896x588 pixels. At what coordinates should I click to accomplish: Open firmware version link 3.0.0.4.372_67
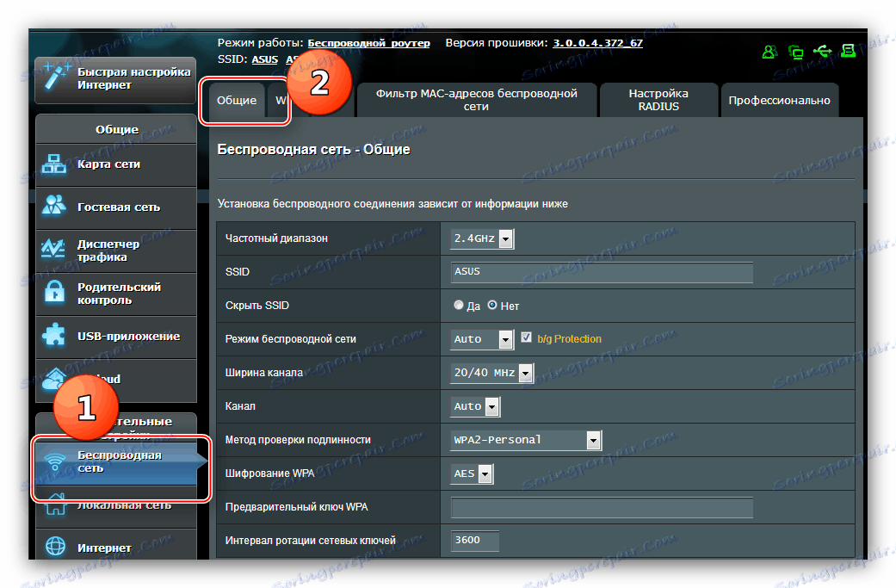(x=597, y=43)
